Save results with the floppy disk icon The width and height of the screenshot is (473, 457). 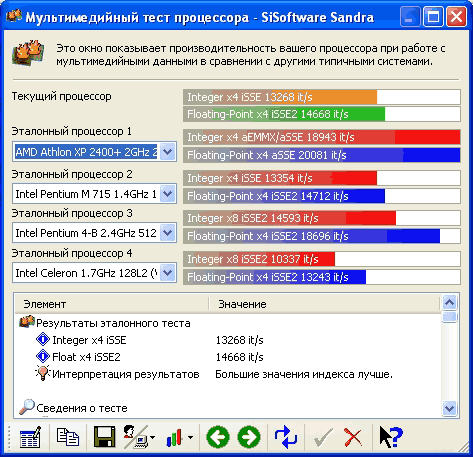pyautogui.click(x=105, y=437)
